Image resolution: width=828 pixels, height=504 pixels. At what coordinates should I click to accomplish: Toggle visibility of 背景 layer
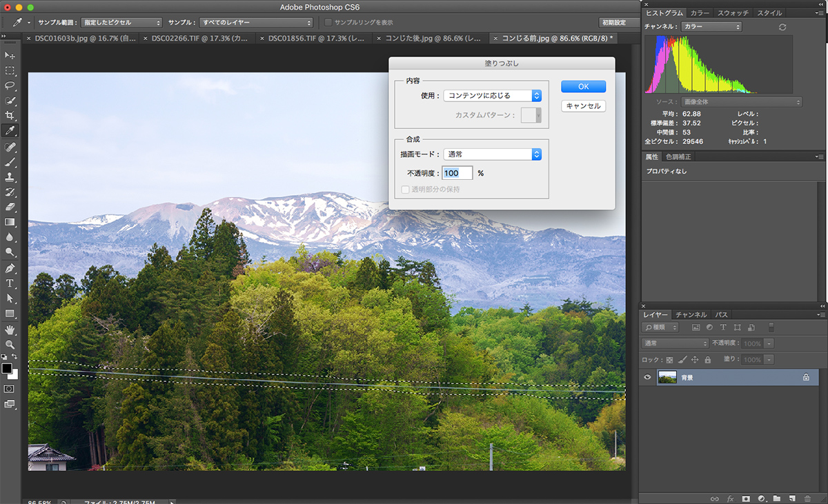pos(647,377)
